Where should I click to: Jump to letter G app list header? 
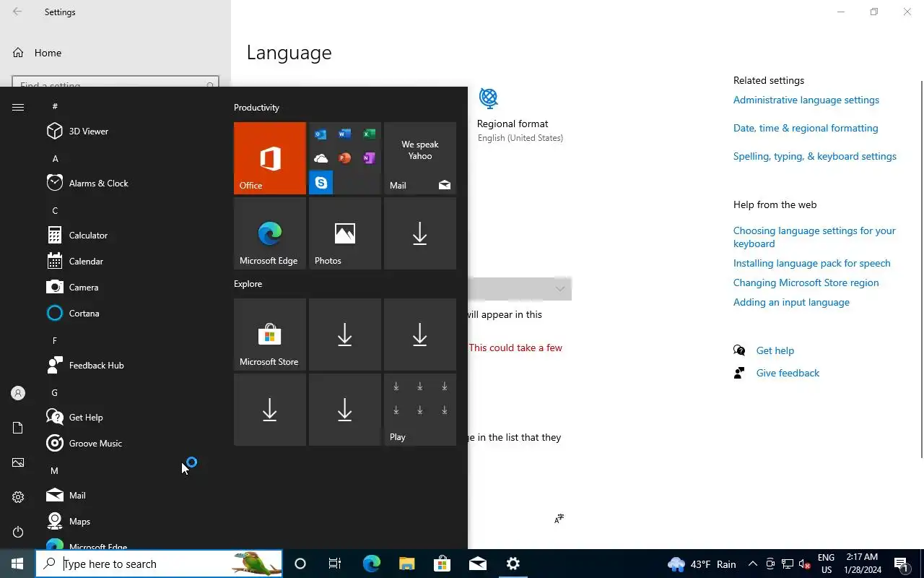pos(55,392)
